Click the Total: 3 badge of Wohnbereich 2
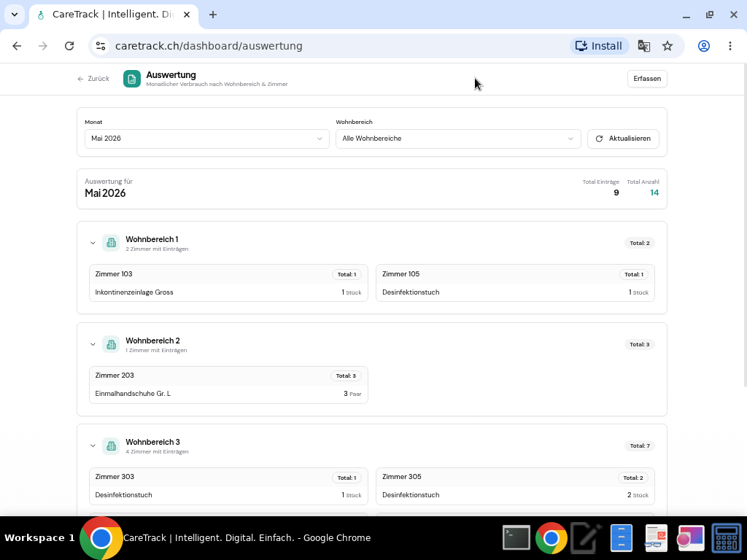 coord(639,344)
